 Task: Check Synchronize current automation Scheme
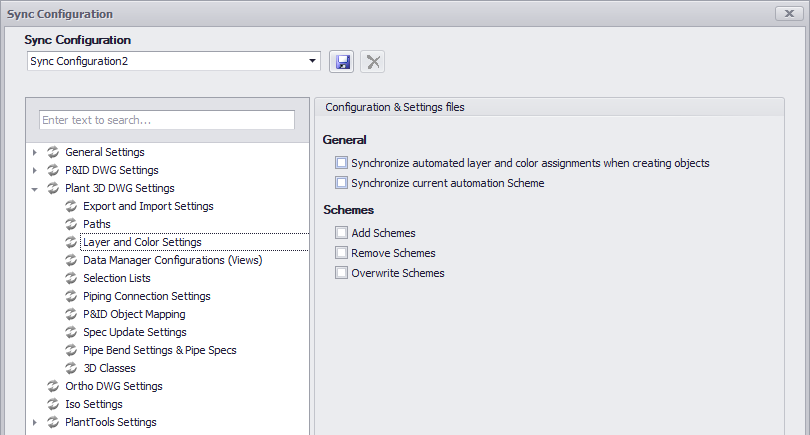[341, 182]
